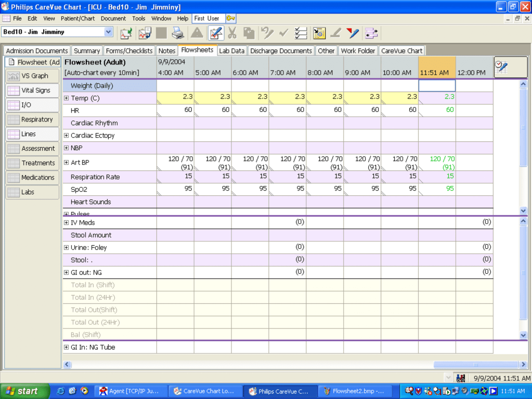
Task: Switch to the Lab Data tab
Action: coord(231,51)
